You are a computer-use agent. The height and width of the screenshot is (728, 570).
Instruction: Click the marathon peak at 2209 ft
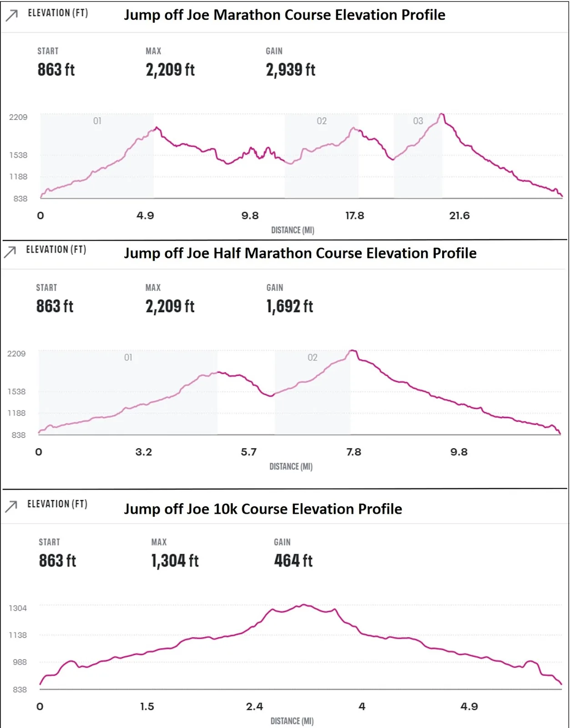[441, 115]
